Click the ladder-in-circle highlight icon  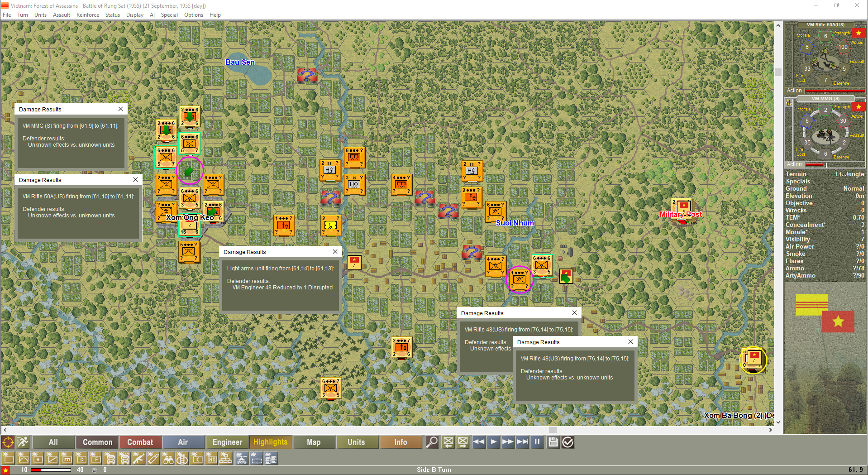coord(182,458)
